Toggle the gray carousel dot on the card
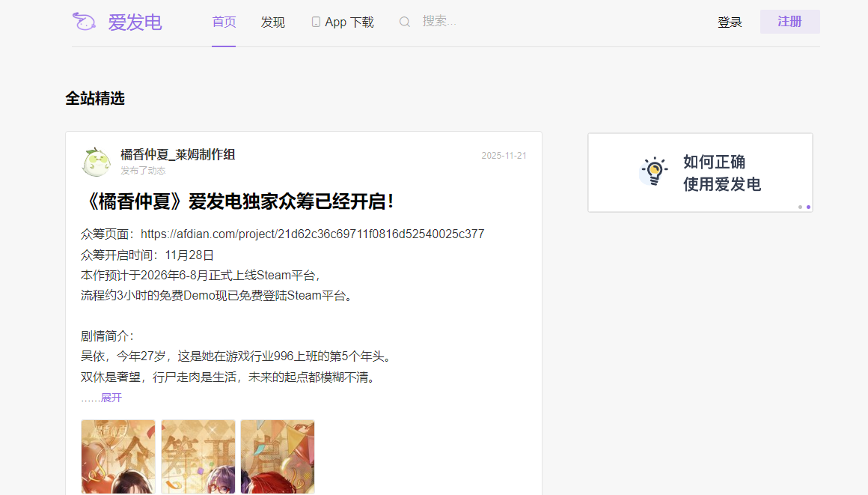Screen dimensions: 868x495 (x=800, y=207)
